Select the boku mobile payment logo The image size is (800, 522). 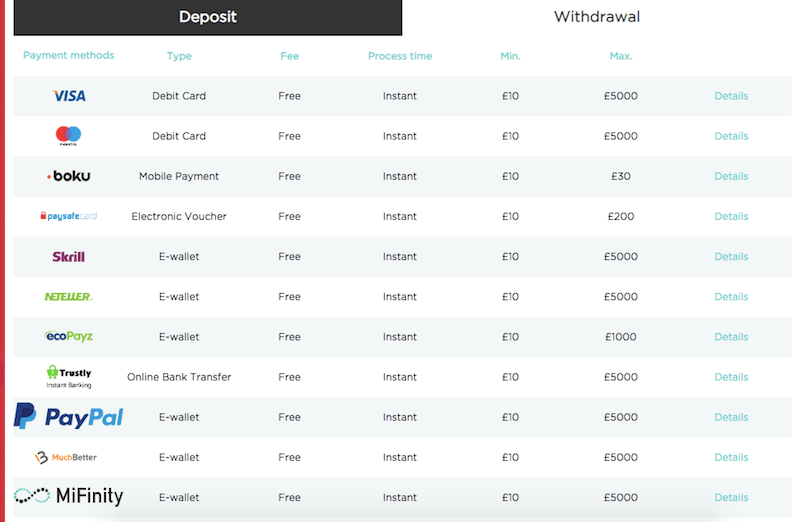[x=68, y=176]
